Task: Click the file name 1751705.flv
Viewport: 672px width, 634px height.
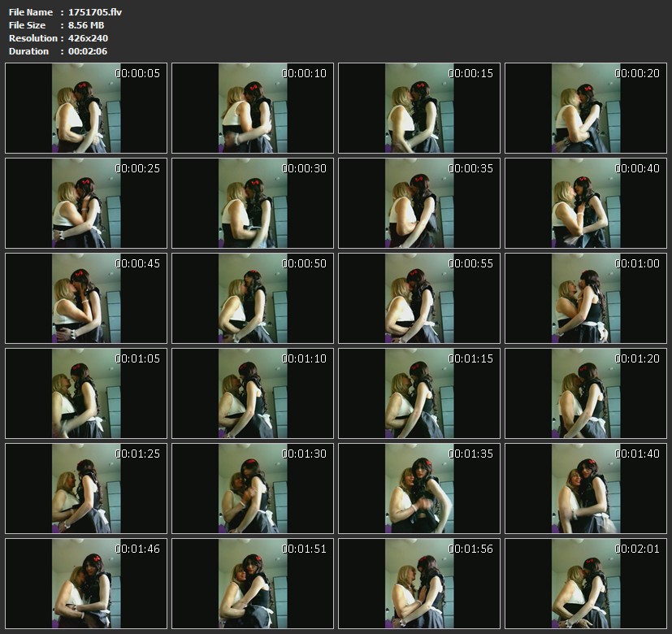Action: [95, 12]
